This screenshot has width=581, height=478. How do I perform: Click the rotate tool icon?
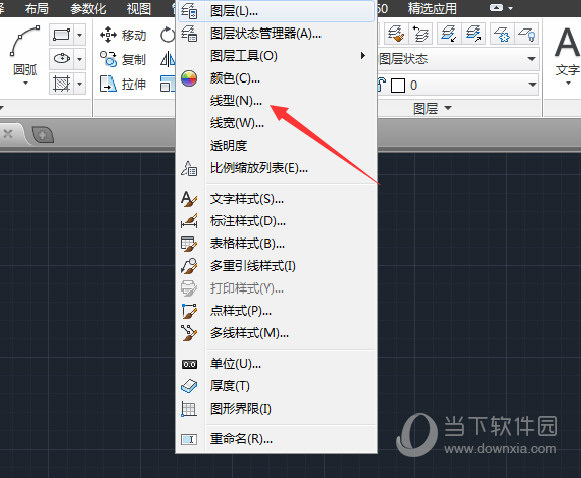pos(167,35)
